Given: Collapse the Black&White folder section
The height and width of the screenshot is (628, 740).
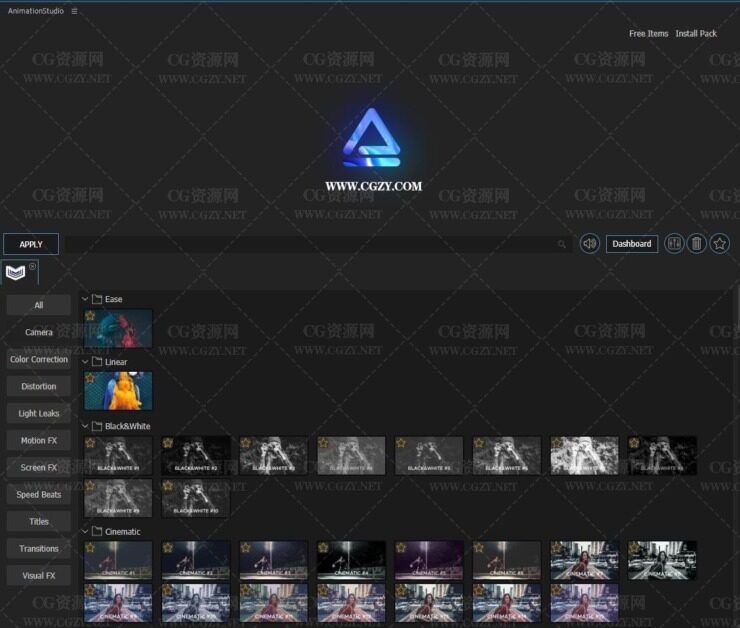Looking at the screenshot, I should pos(85,426).
